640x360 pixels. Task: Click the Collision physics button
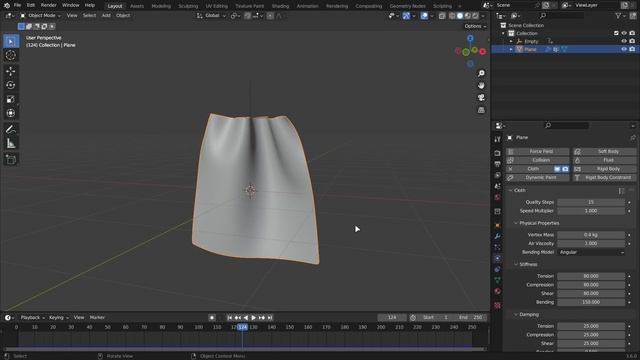pos(538,160)
